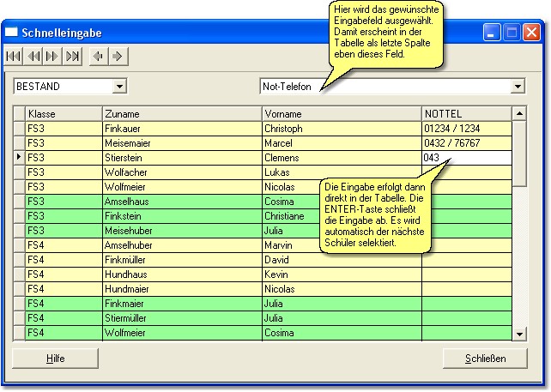The image size is (551, 392).
Task: Click the Hilfe button
Action: click(x=55, y=358)
